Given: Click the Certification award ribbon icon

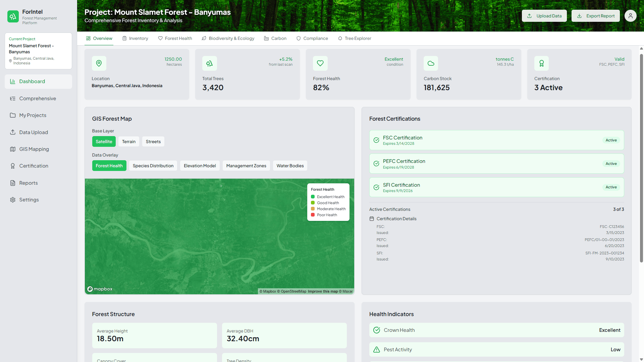Looking at the screenshot, I should point(541,63).
